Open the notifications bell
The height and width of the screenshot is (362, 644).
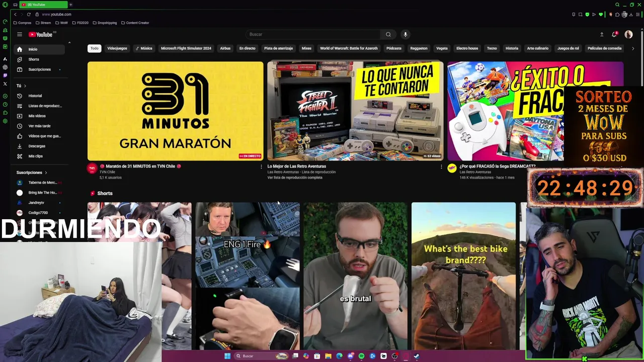pos(614,34)
